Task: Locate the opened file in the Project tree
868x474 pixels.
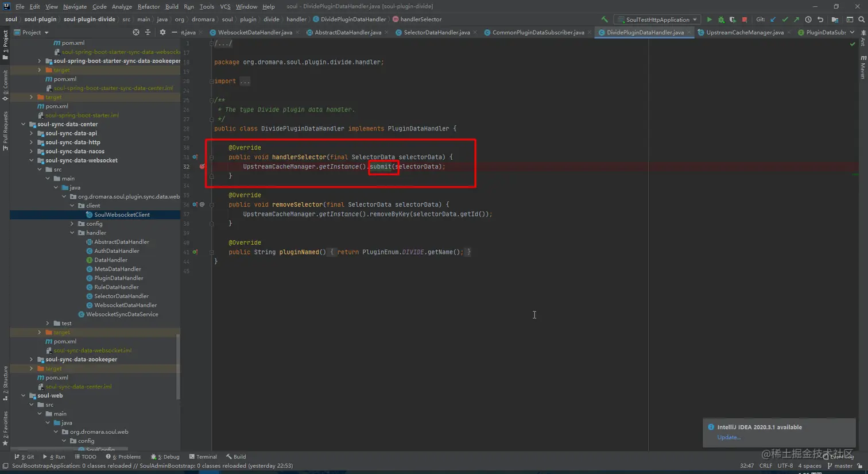Action: [136, 33]
